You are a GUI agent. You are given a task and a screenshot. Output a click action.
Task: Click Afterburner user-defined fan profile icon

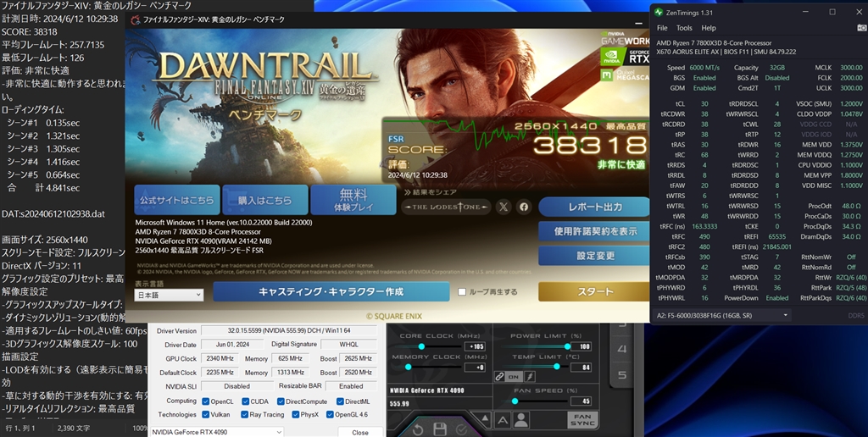pyautogui.click(x=521, y=420)
